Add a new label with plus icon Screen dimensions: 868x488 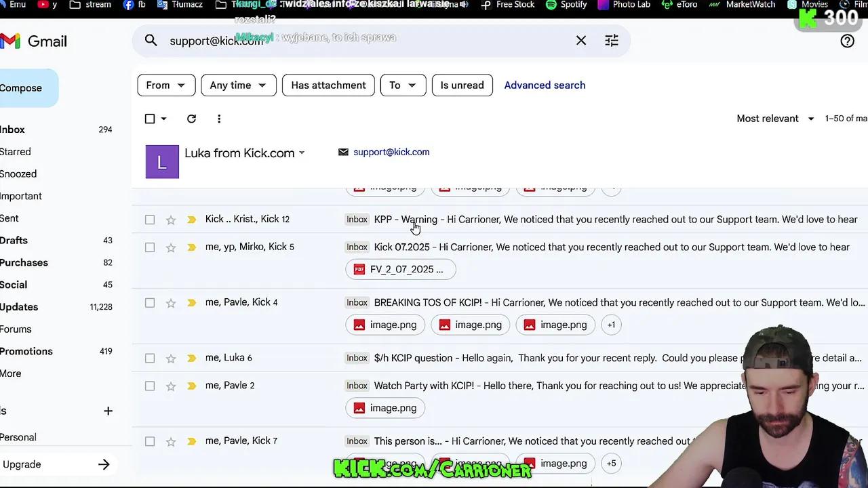(x=108, y=411)
